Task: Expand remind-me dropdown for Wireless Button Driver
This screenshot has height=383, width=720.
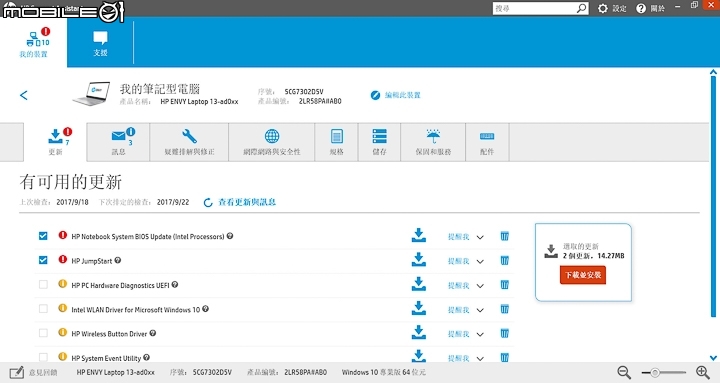Action: click(480, 334)
